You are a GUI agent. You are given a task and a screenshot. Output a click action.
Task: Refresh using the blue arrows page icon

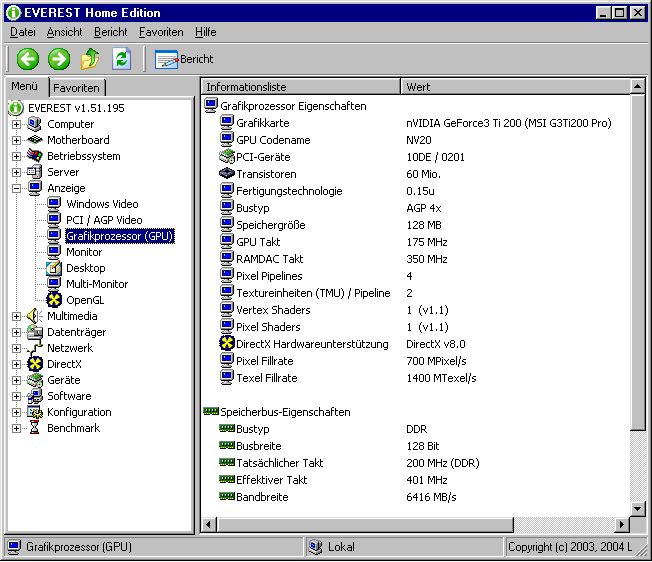coord(121,59)
